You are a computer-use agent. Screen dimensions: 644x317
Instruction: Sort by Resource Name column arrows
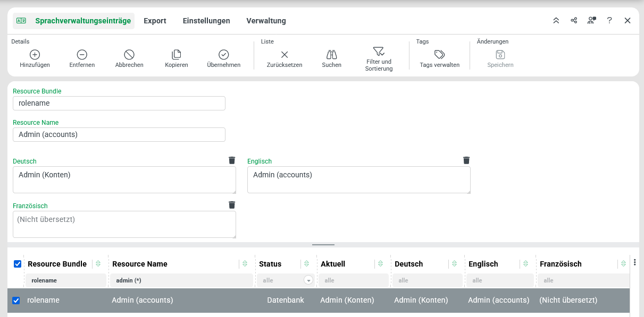(x=245, y=264)
